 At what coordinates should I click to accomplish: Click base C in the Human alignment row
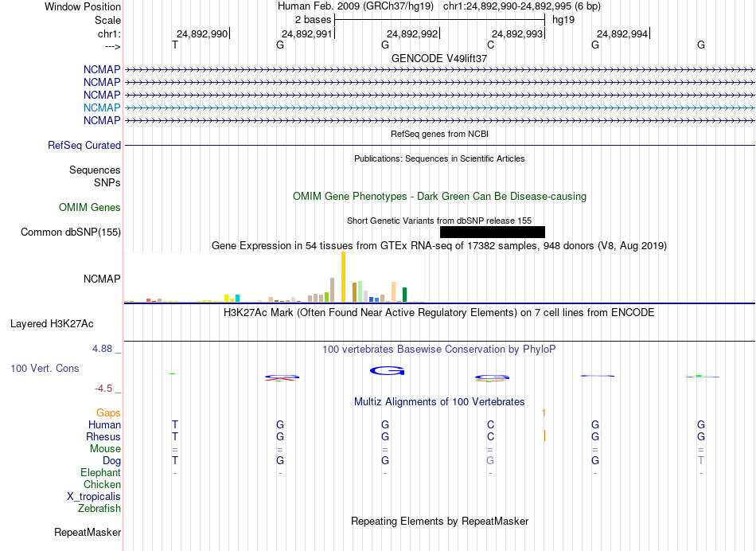[x=490, y=424]
